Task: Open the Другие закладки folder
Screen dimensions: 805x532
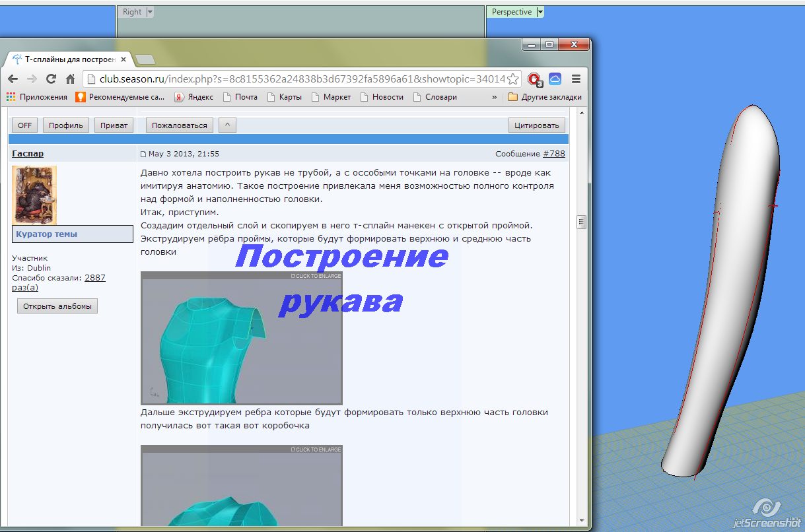Action: point(545,97)
